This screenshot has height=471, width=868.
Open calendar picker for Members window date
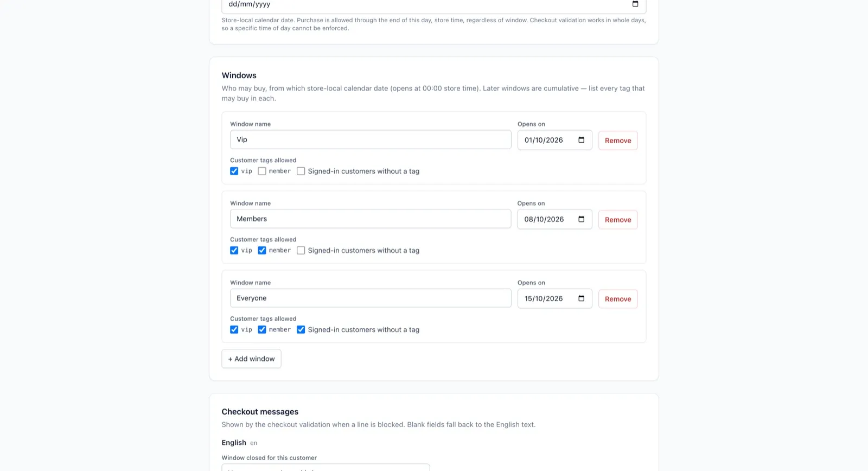(581, 219)
